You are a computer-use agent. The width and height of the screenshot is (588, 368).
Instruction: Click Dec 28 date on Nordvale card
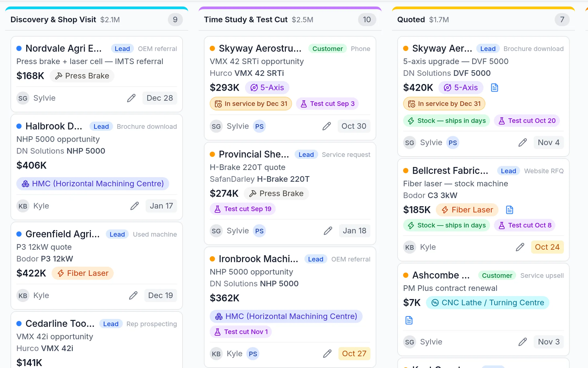tap(160, 98)
